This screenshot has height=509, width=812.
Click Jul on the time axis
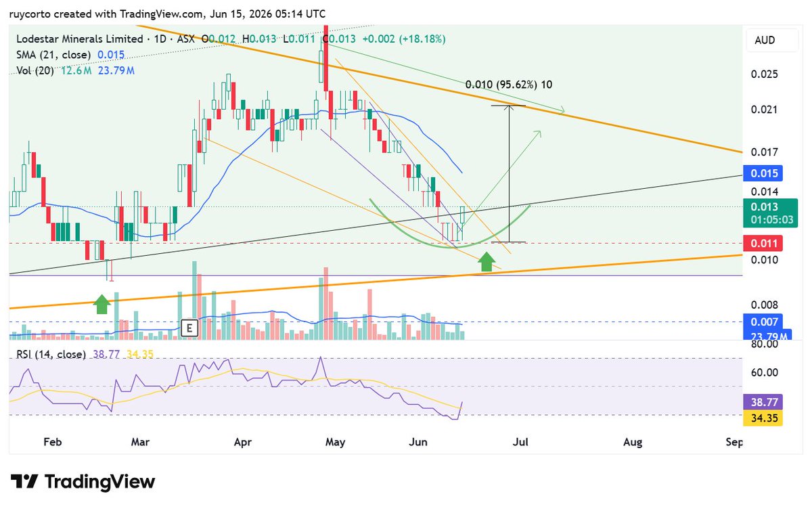pyautogui.click(x=521, y=443)
